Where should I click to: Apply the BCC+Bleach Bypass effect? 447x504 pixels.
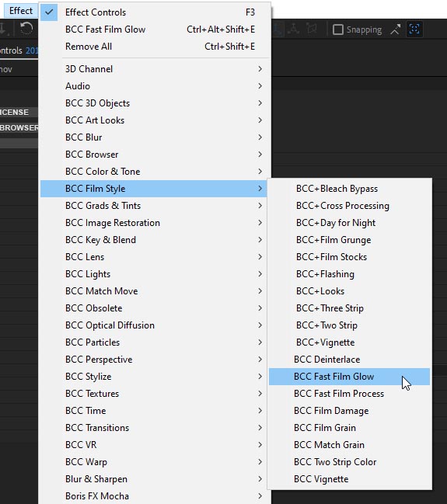click(350, 189)
